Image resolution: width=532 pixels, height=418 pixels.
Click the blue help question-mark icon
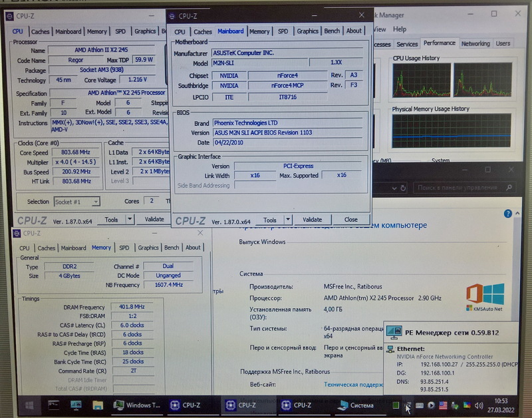pyautogui.click(x=507, y=214)
